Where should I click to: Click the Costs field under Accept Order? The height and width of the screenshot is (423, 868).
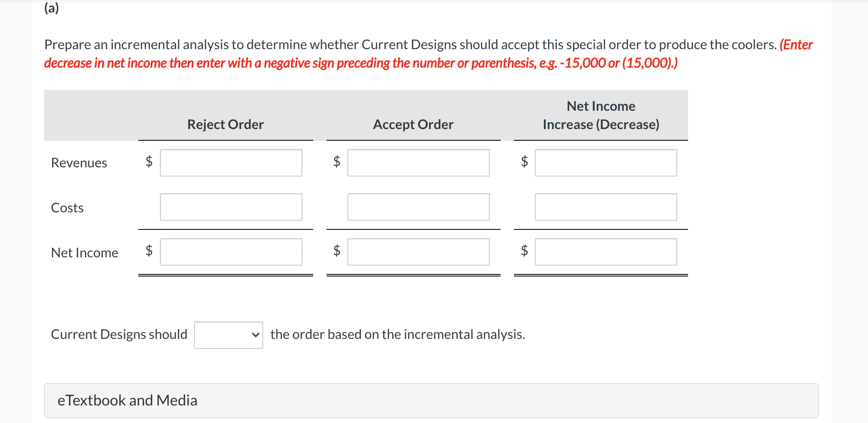tap(418, 207)
